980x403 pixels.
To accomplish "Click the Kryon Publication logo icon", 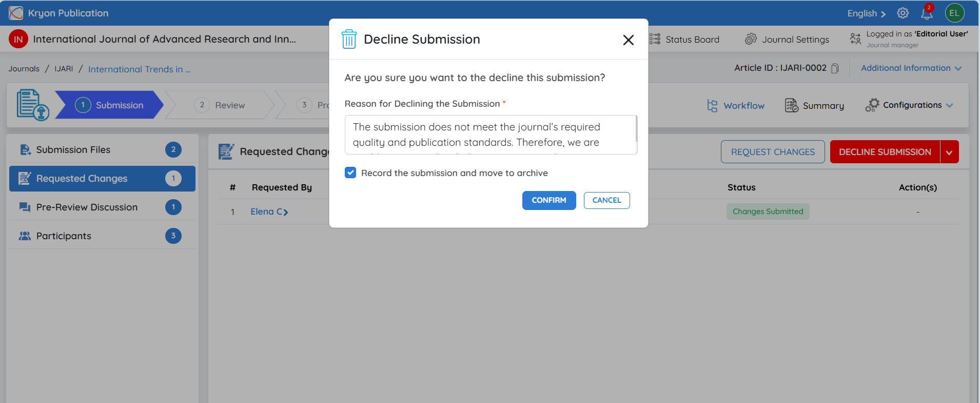I will pos(16,13).
